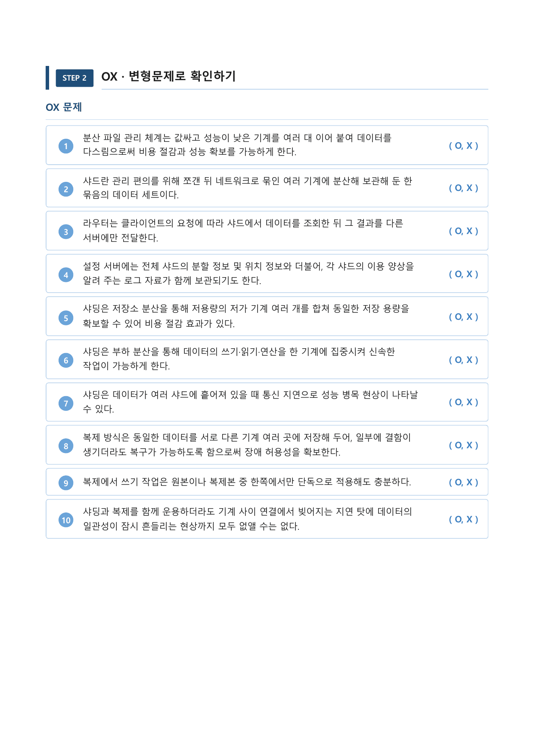Mark the ( O, X ) answer for question 10
Image resolution: width=534 pixels, height=756 pixels.
(x=463, y=519)
